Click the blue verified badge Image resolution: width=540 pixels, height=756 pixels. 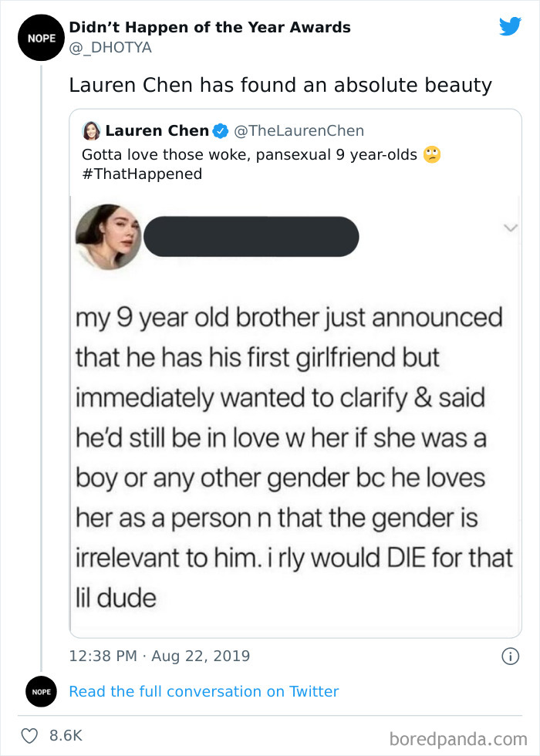coord(220,131)
